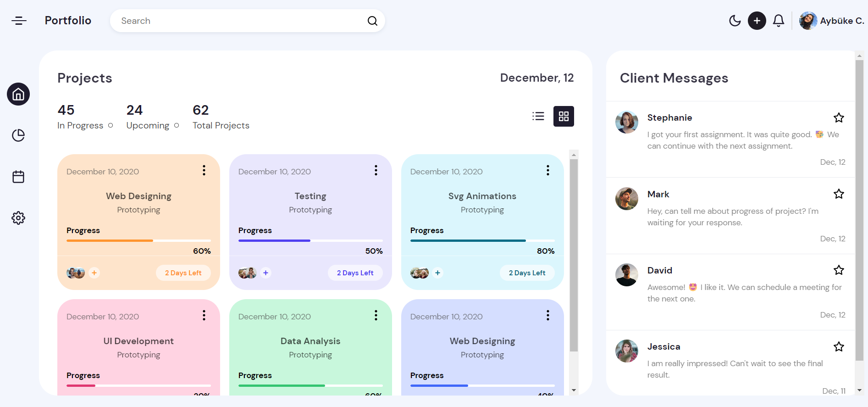
Task: Click the Testing card title
Action: tap(310, 196)
